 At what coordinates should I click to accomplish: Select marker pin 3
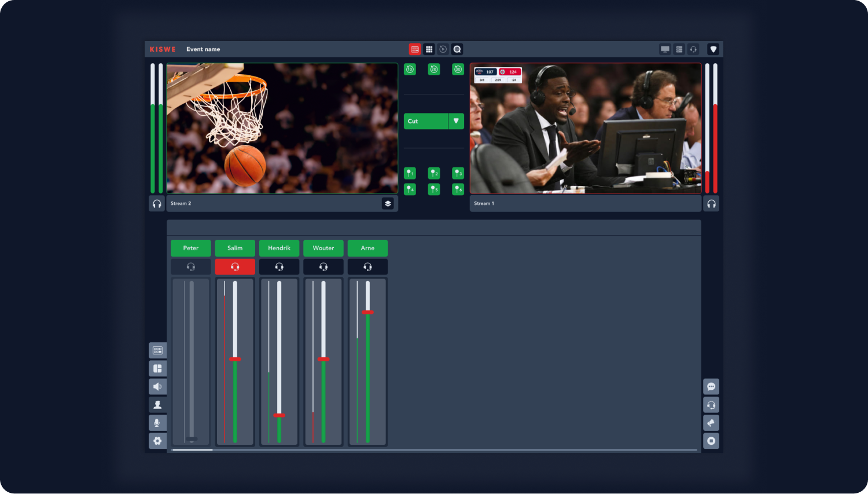458,173
